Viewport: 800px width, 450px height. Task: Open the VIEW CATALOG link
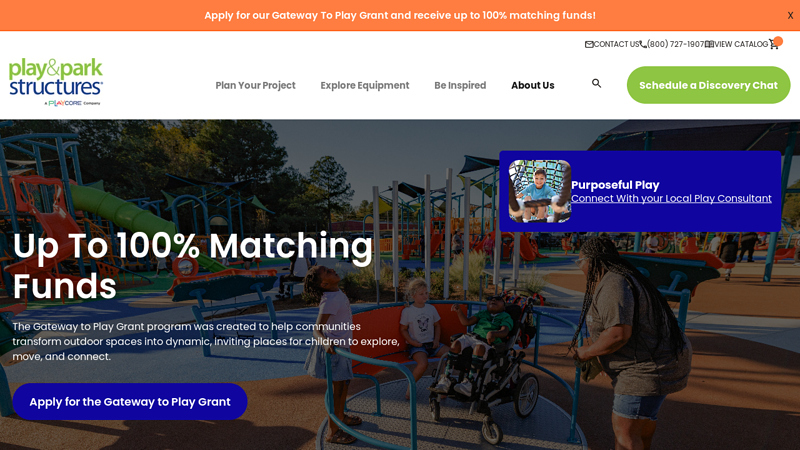(741, 44)
